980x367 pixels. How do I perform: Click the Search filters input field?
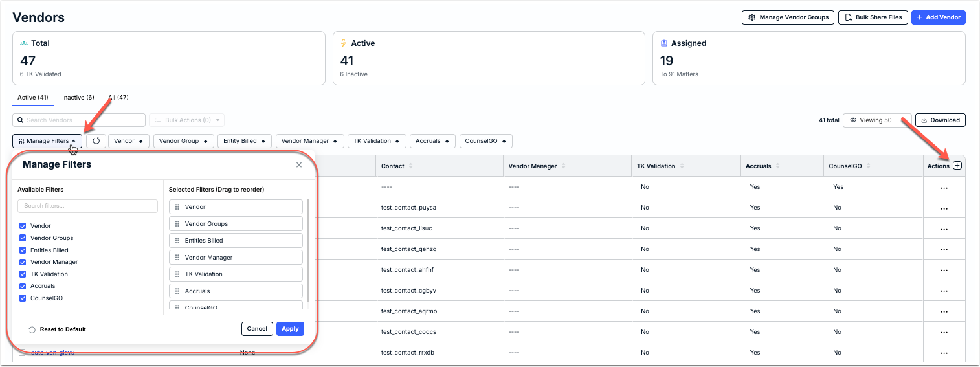point(87,206)
